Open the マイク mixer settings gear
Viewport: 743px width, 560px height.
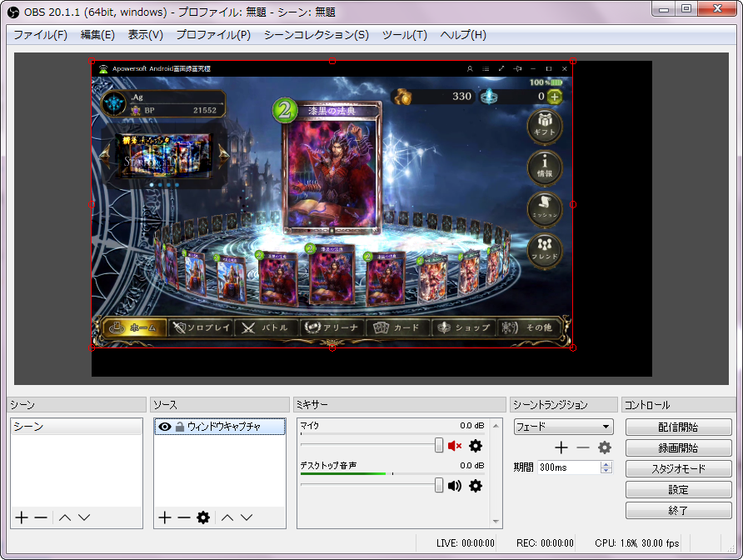476,446
